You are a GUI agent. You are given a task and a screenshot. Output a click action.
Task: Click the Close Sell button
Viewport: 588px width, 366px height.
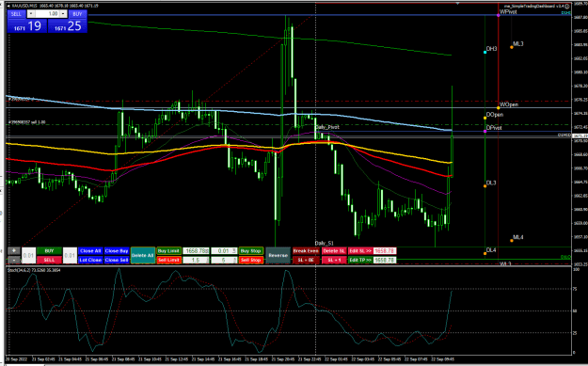[x=117, y=260]
